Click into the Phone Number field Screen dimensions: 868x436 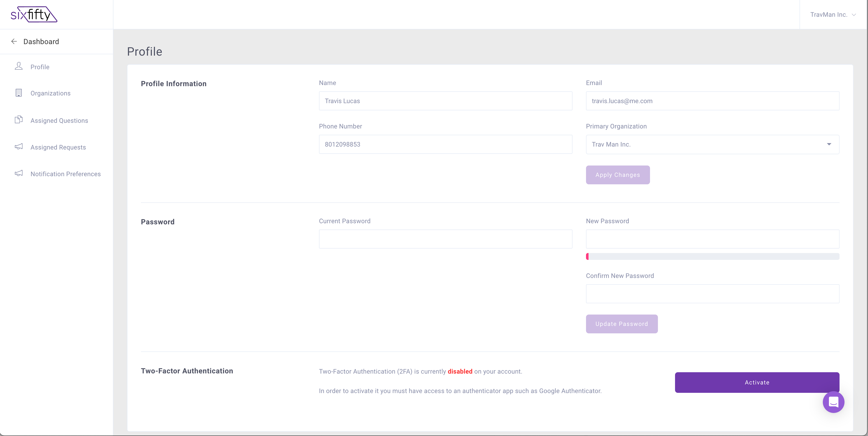pos(445,144)
